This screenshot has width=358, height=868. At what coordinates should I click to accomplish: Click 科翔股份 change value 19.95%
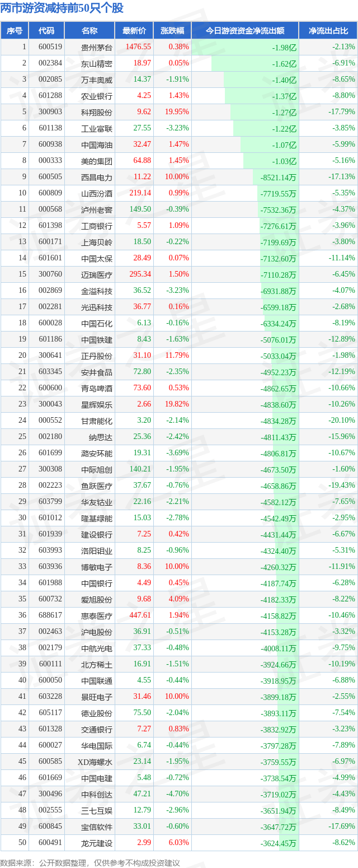(x=177, y=112)
